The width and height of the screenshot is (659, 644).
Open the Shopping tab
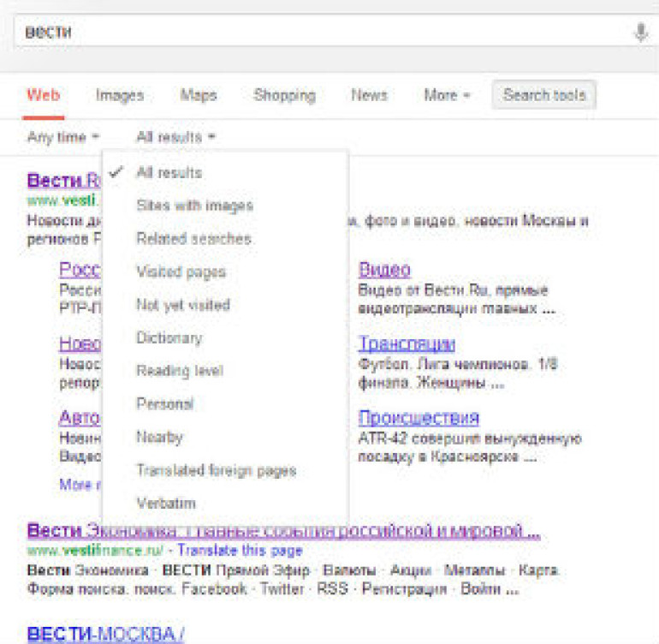click(284, 95)
